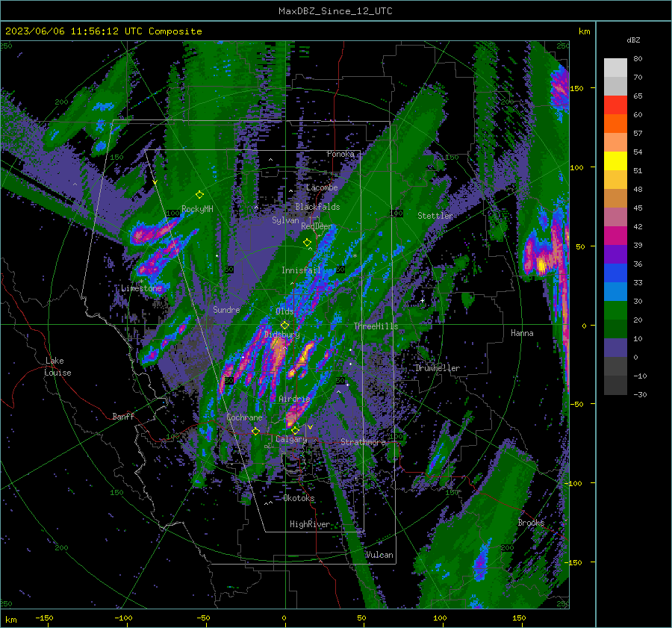The height and width of the screenshot is (628, 672).
Task: Click the Ponoka town label
Action: (340, 154)
